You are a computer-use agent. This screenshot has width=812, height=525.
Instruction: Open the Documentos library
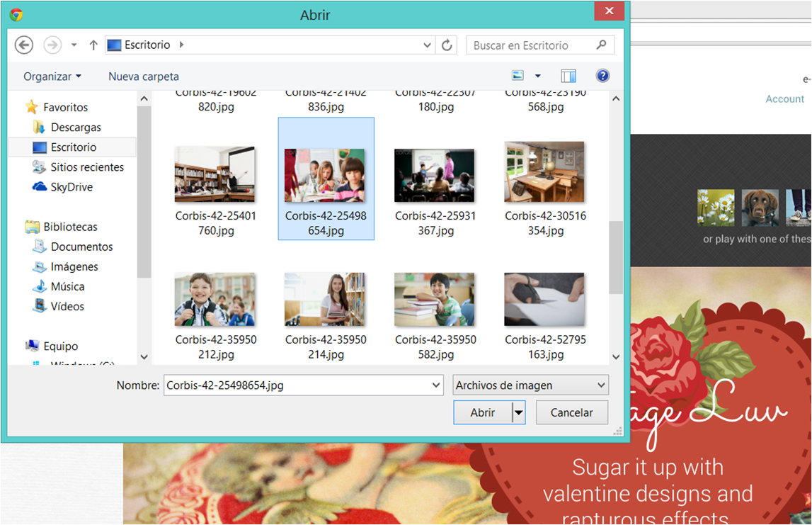[81, 247]
